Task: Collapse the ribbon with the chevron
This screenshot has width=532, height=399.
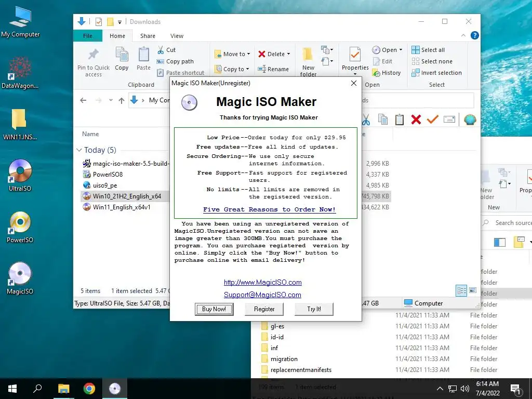Action: 463,35
